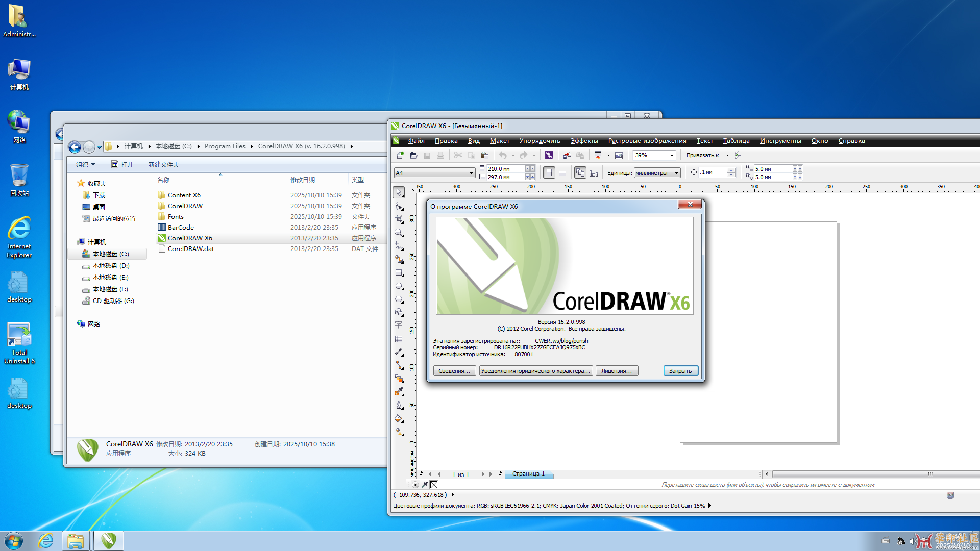
Task: Open the Options icon beside Snap to
Action: tap(738, 155)
